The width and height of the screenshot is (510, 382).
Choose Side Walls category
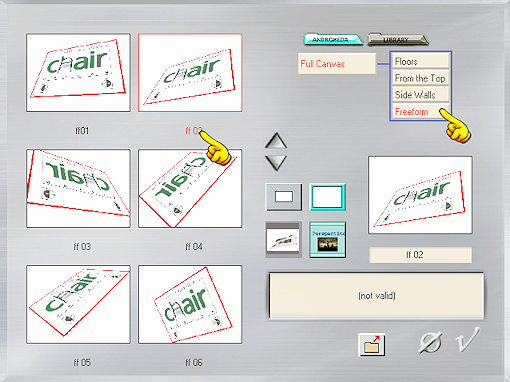[420, 95]
